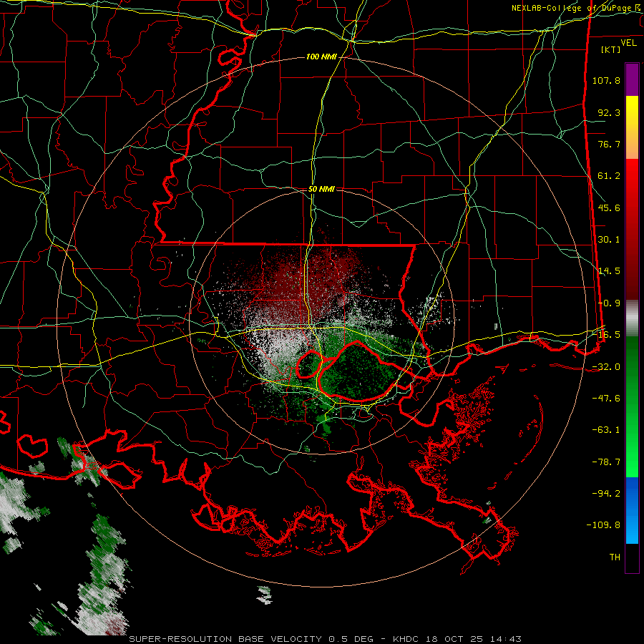This screenshot has height=644, width=644.
Task: Select the 45.6 legend value
Action: [609, 208]
